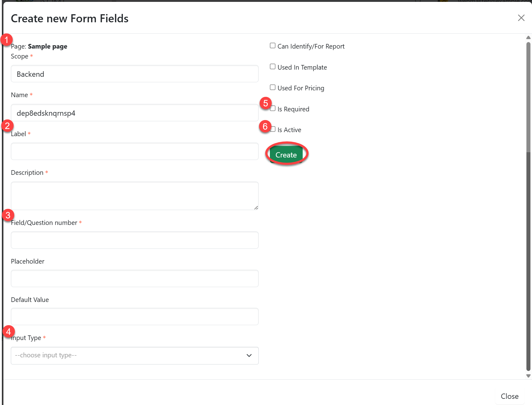The height and width of the screenshot is (405, 532).
Task: Click the Close button at bottom
Action: (x=509, y=396)
